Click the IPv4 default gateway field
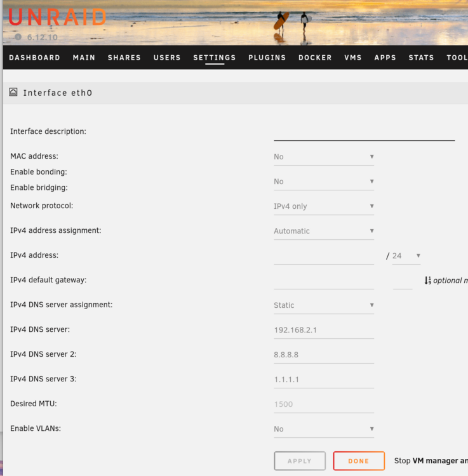468x476 pixels. pyautogui.click(x=324, y=281)
